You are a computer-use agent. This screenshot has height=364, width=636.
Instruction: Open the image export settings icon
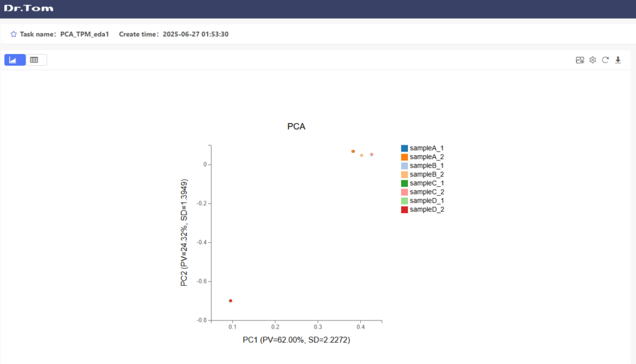579,60
